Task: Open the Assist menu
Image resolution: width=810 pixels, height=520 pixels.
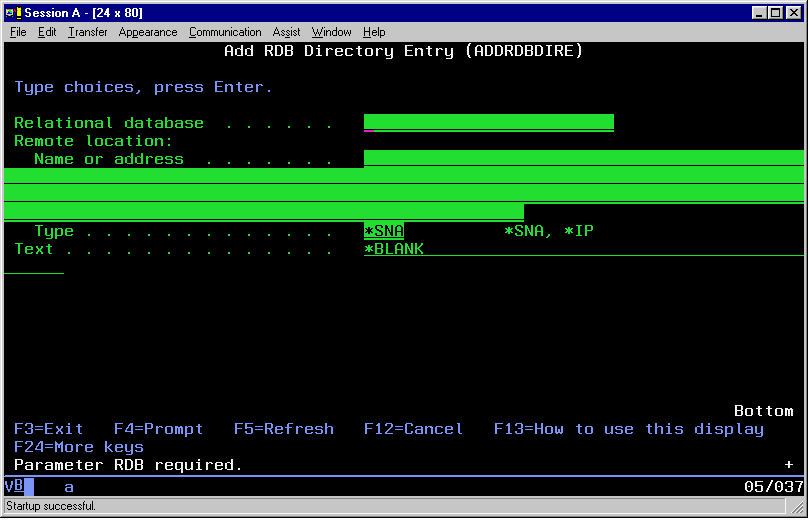Action: pyautogui.click(x=287, y=32)
